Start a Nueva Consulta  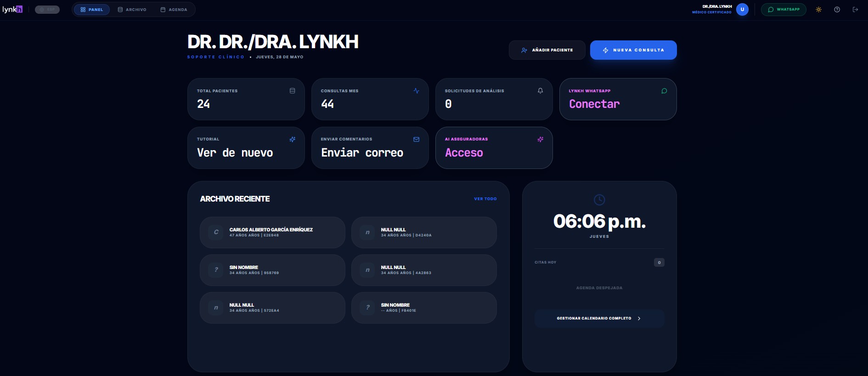[633, 50]
